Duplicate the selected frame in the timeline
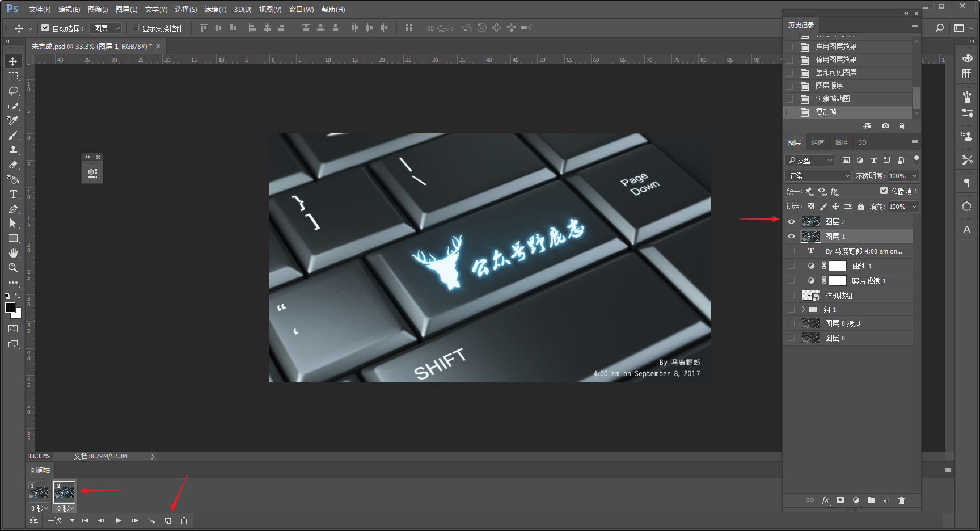 coord(168,521)
